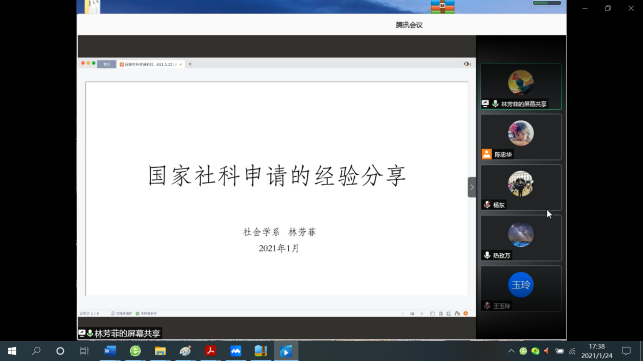The image size is (643, 361).
Task: Toggle microphone icon on 林芳菲 tile
Action: (495, 104)
